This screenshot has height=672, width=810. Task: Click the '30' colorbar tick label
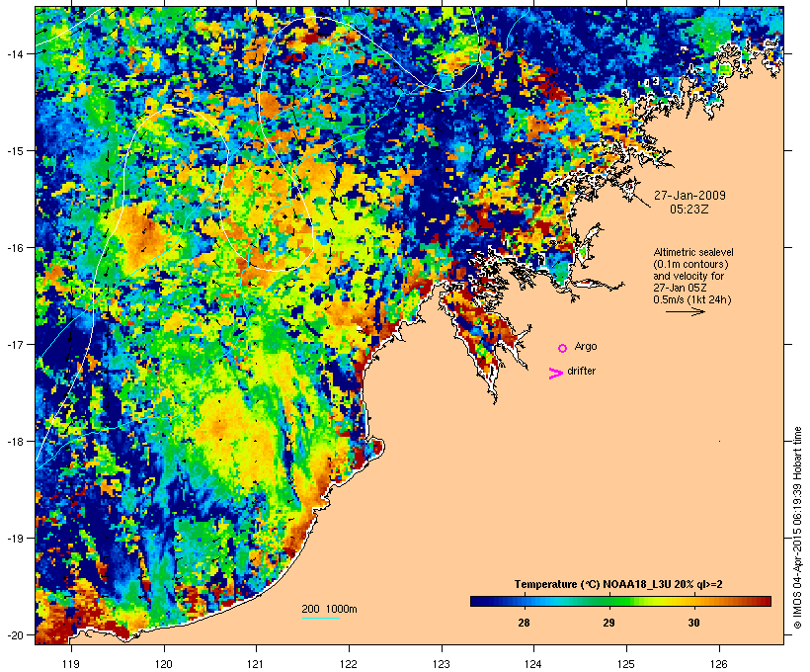pyautogui.click(x=693, y=623)
